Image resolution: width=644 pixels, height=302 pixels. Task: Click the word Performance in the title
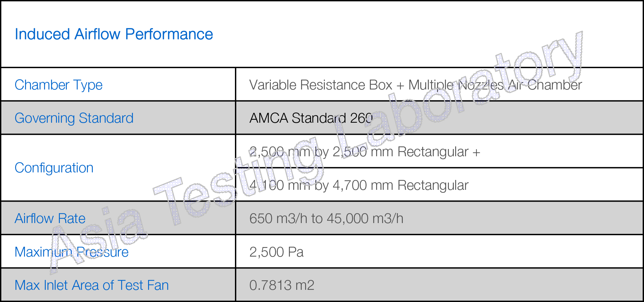click(169, 35)
